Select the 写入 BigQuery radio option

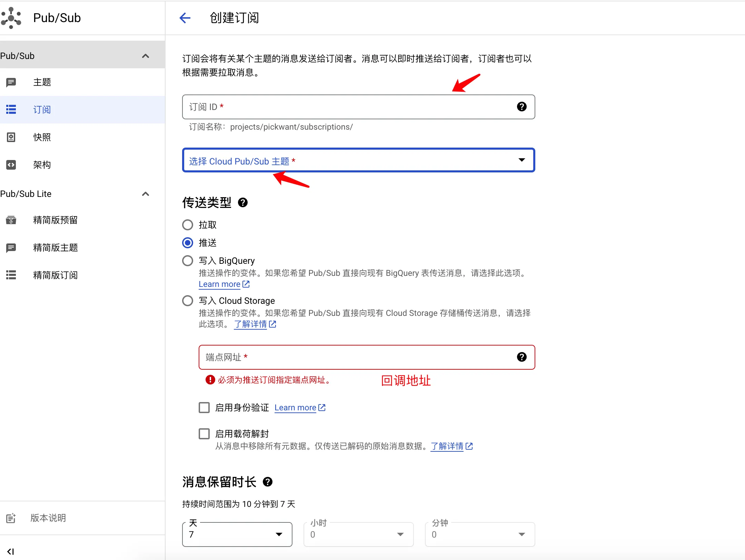188,261
